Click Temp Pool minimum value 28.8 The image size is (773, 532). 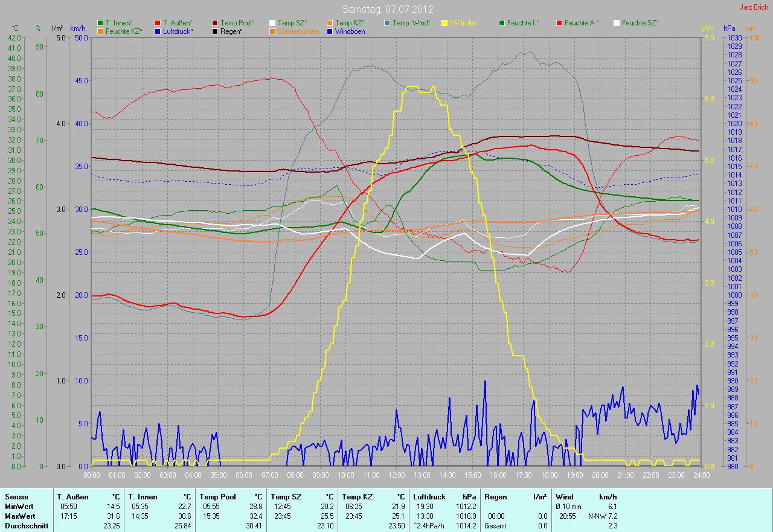(257, 507)
